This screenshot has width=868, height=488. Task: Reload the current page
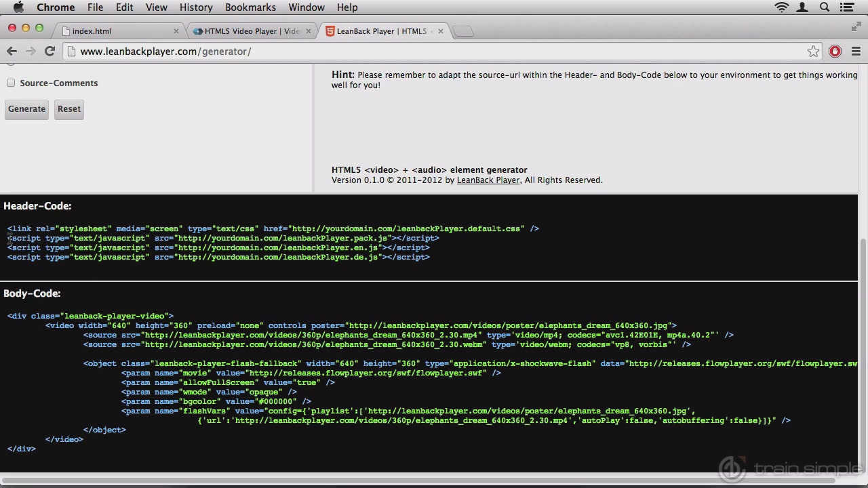coord(50,52)
